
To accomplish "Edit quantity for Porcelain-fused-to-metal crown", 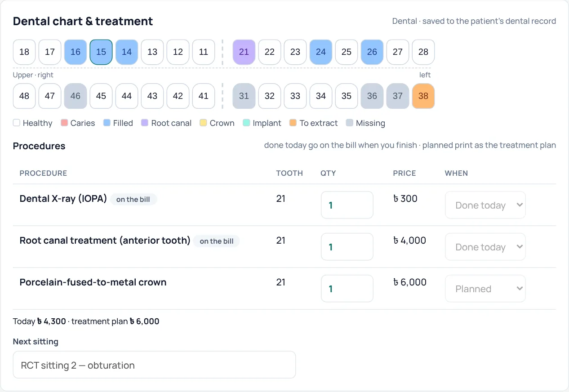I will [347, 289].
